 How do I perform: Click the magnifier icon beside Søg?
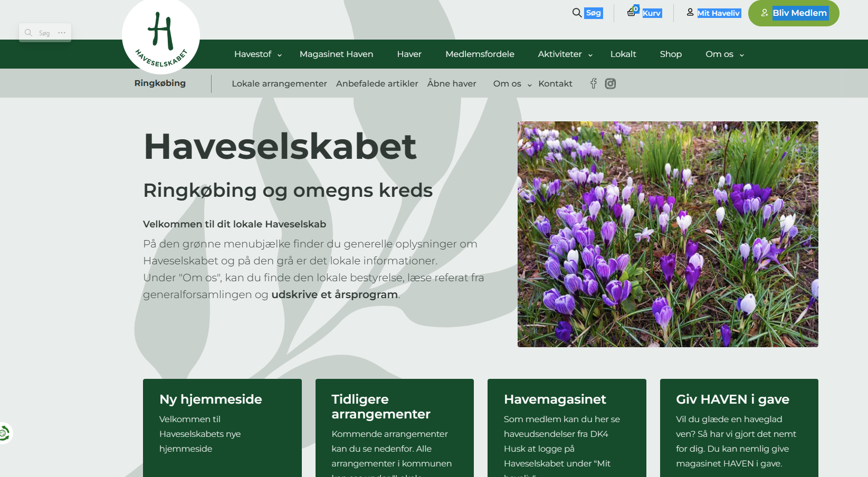click(577, 13)
